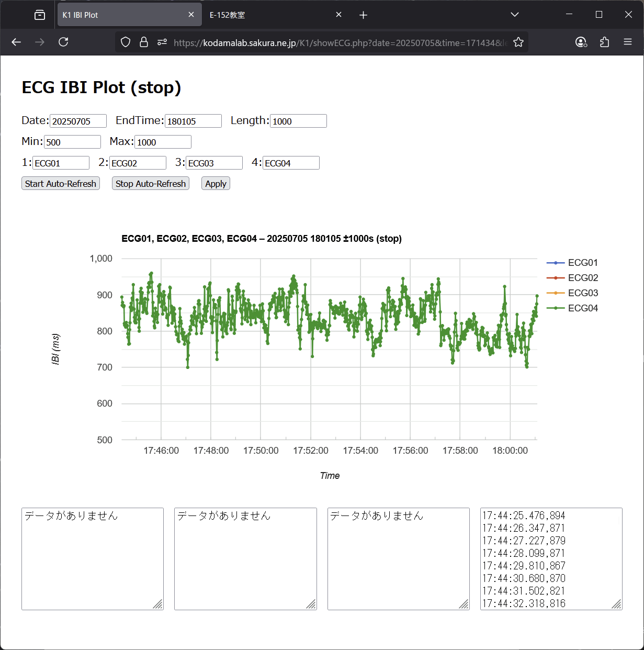Grab the resize handle of ECG04 data textarea
The height and width of the screenshot is (650, 644).
[x=616, y=604]
